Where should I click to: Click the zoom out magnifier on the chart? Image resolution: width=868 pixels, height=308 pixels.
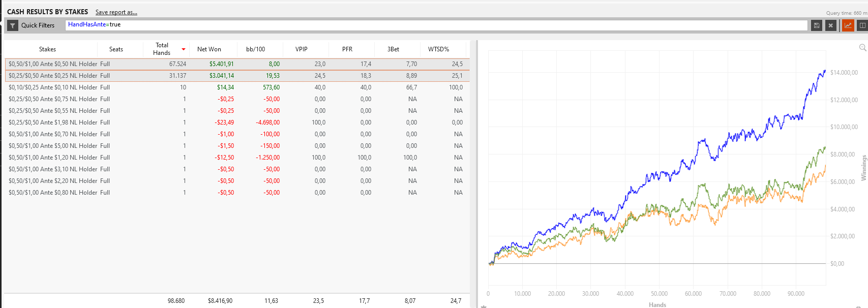(862, 48)
